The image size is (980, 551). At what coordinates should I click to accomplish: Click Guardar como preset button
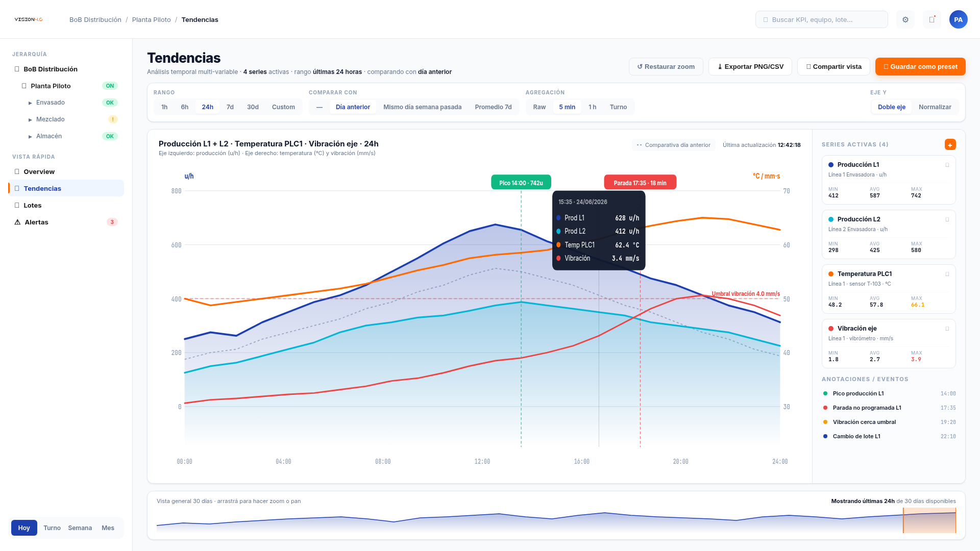pyautogui.click(x=920, y=67)
